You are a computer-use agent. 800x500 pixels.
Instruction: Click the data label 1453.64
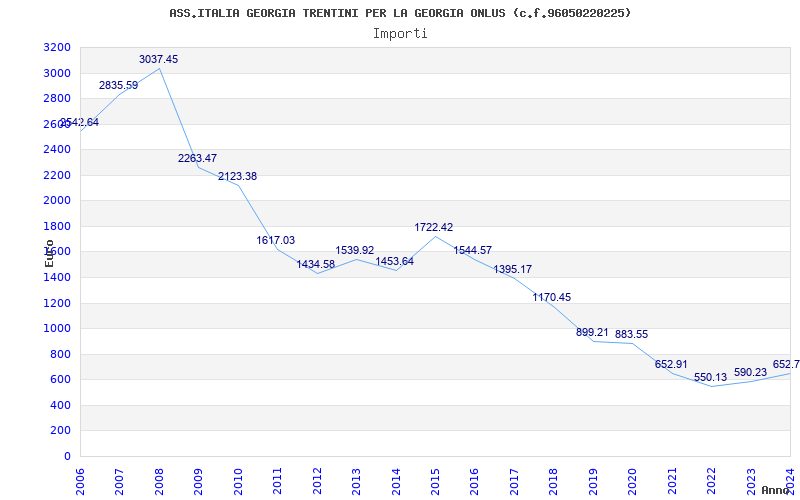point(394,262)
